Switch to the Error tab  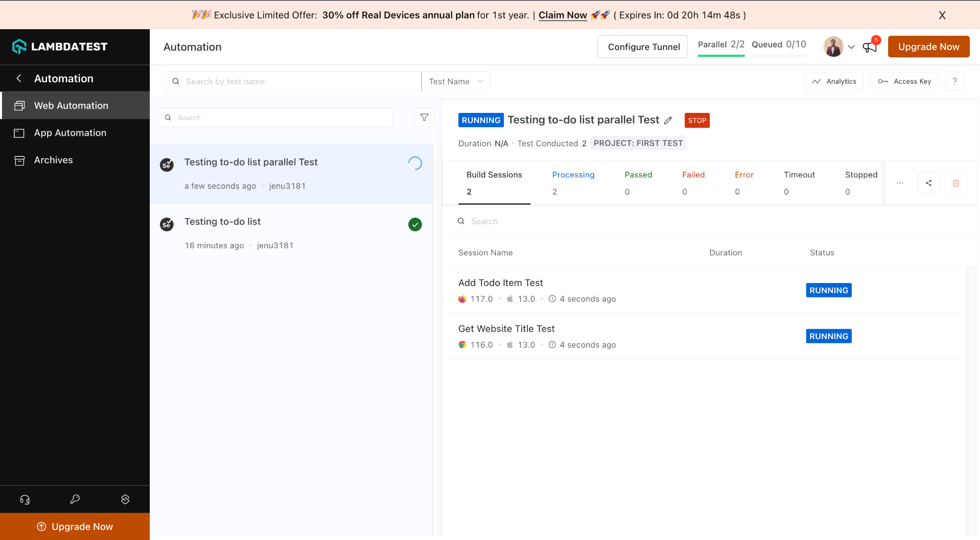744,183
